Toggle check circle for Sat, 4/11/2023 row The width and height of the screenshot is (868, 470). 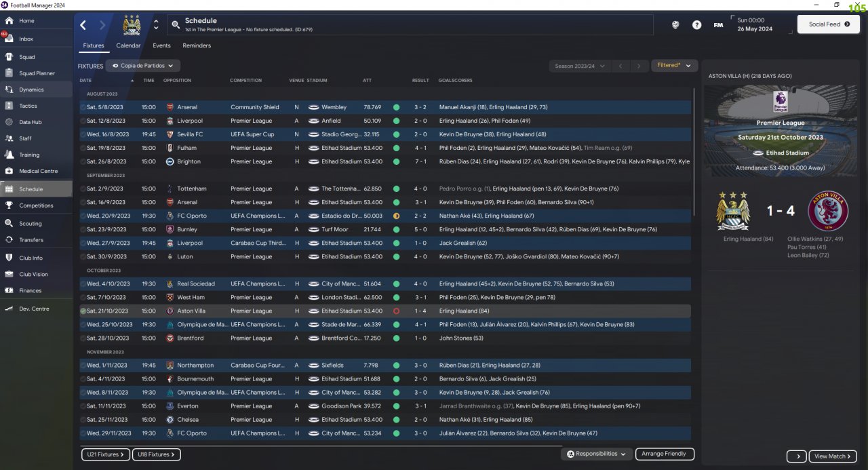[83, 378]
